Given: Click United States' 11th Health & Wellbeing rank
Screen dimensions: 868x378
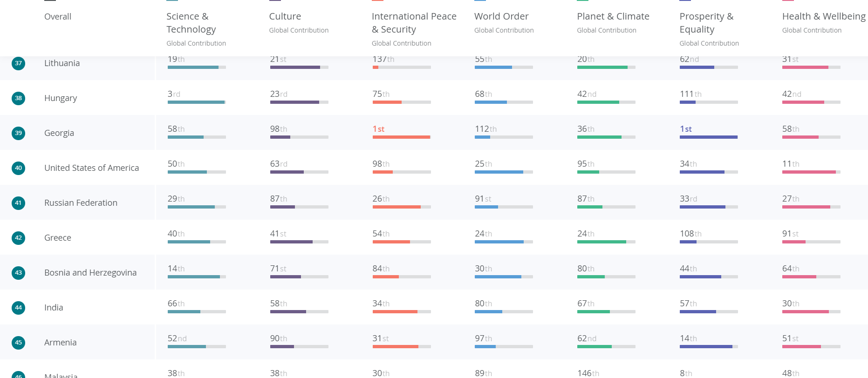Looking at the screenshot, I should pos(791,164).
